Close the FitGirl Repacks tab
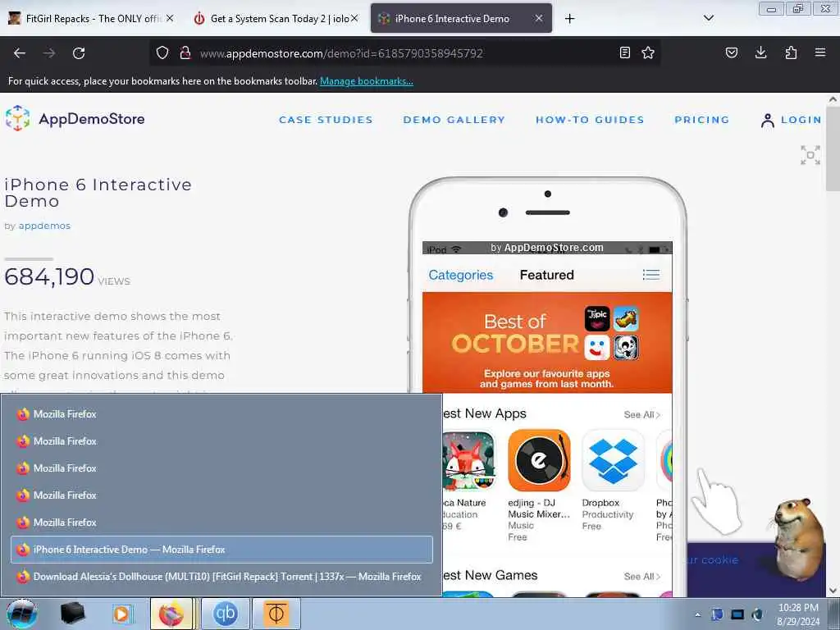 (x=169, y=18)
